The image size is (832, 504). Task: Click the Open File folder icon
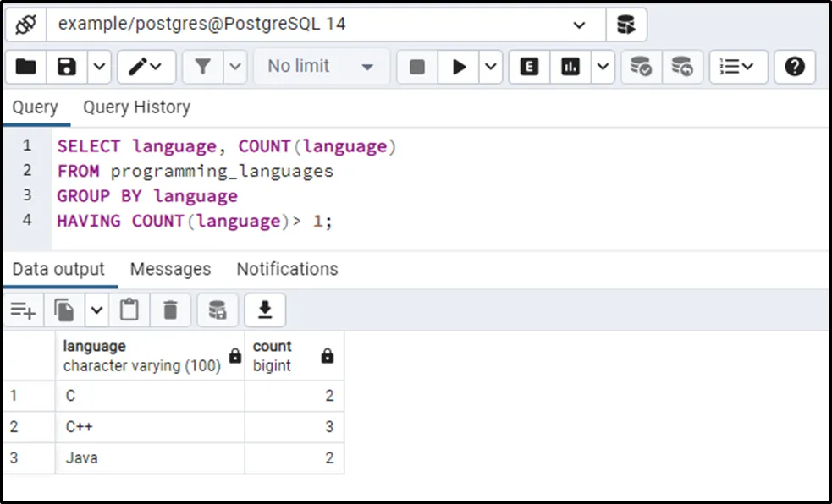coord(26,67)
